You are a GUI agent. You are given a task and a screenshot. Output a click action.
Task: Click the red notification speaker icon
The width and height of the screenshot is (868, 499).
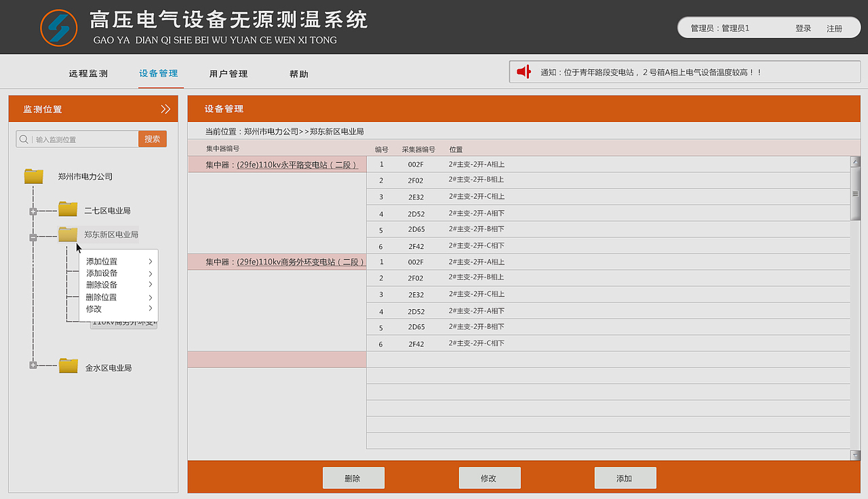pos(524,71)
